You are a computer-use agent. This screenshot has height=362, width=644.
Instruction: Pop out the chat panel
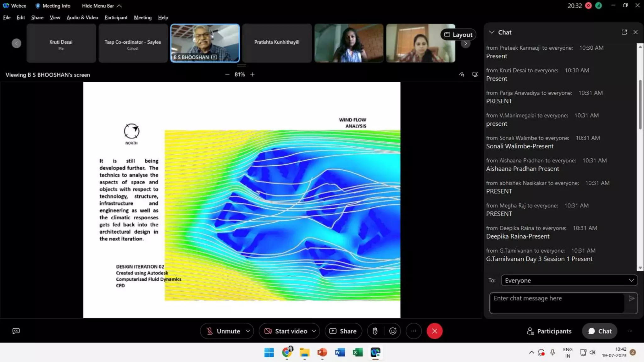624,32
